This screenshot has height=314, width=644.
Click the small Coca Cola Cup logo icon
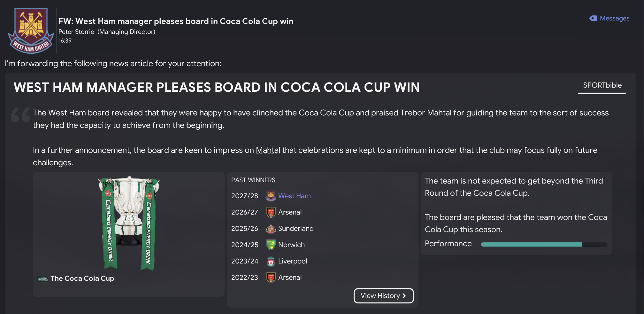pyautogui.click(x=42, y=279)
